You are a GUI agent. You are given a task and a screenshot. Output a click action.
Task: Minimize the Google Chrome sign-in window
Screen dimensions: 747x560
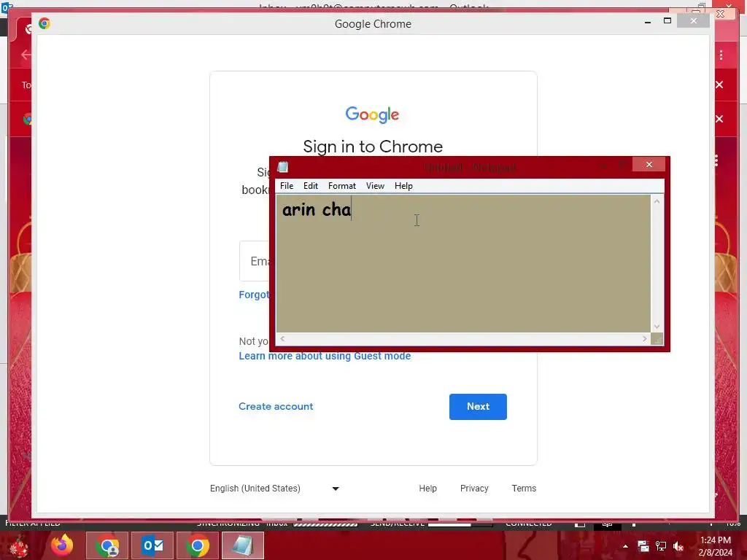coord(648,21)
